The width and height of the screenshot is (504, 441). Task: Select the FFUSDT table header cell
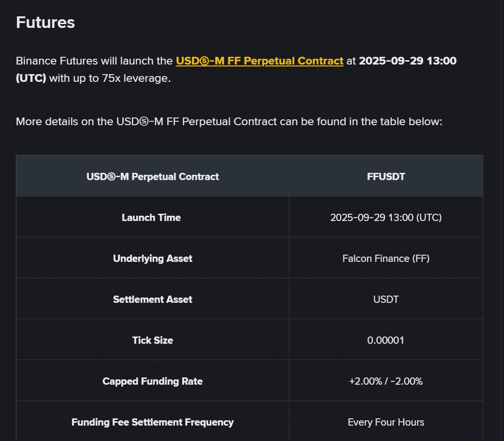(x=386, y=176)
